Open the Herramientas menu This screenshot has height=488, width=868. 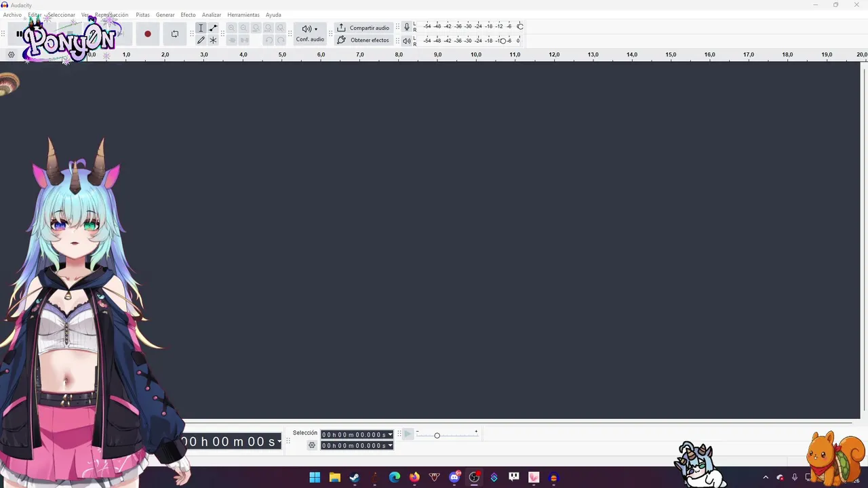243,15
